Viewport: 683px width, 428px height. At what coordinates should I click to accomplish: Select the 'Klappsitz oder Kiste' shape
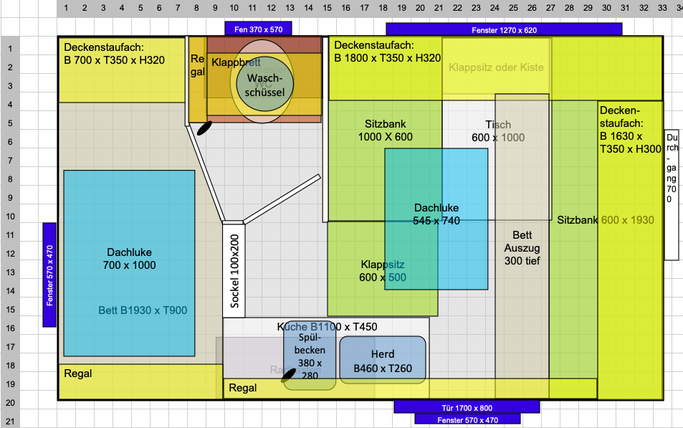point(497,69)
